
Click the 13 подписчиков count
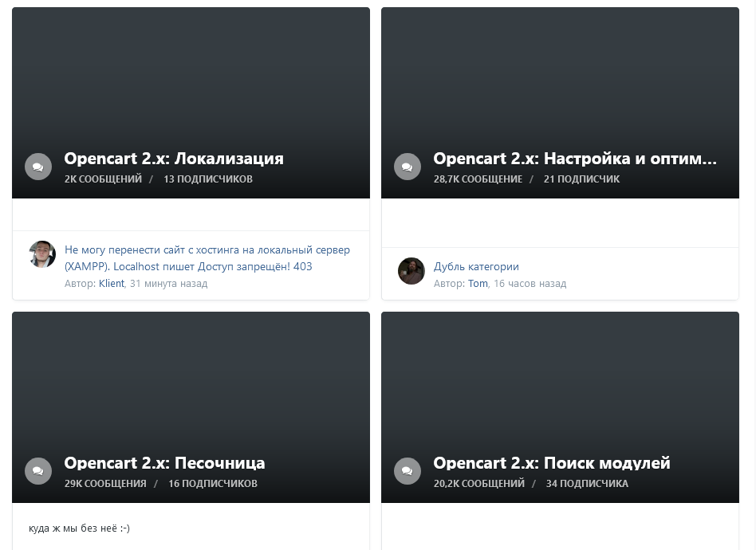point(208,179)
